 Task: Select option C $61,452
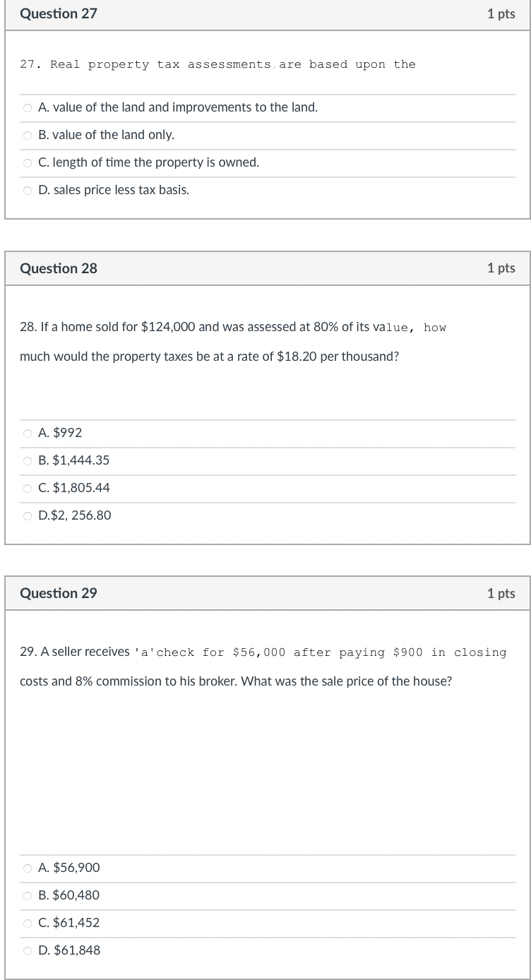point(27,923)
